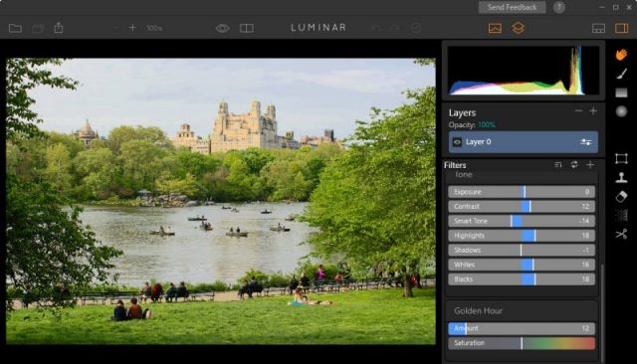The width and height of the screenshot is (637, 364).
Task: Click the Golden Hour Amount slider
Action: (522, 328)
